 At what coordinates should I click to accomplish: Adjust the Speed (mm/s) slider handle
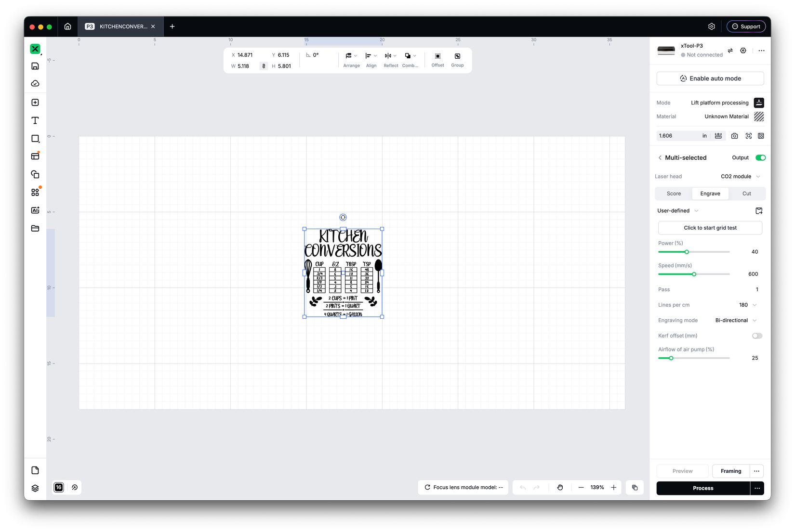tap(694, 274)
